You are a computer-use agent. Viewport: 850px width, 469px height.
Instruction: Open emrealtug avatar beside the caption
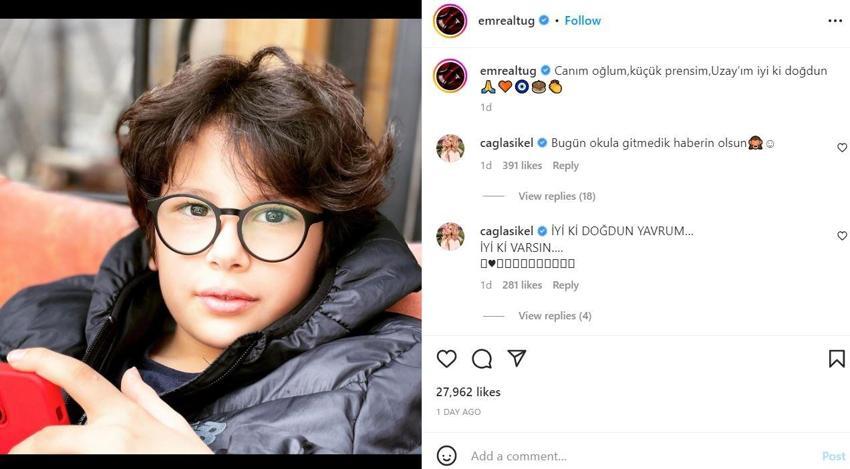pos(450,75)
